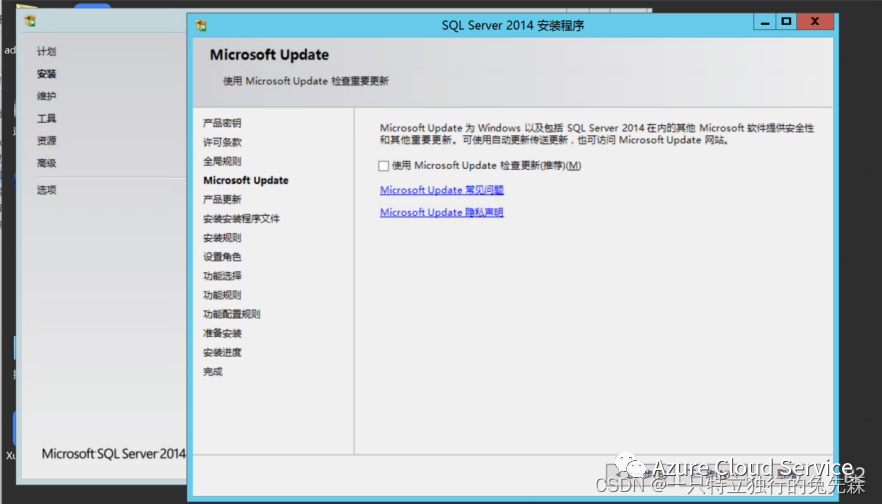Image resolution: width=882 pixels, height=504 pixels.
Task: Open 工具 section in left sidebar
Action: (x=46, y=118)
